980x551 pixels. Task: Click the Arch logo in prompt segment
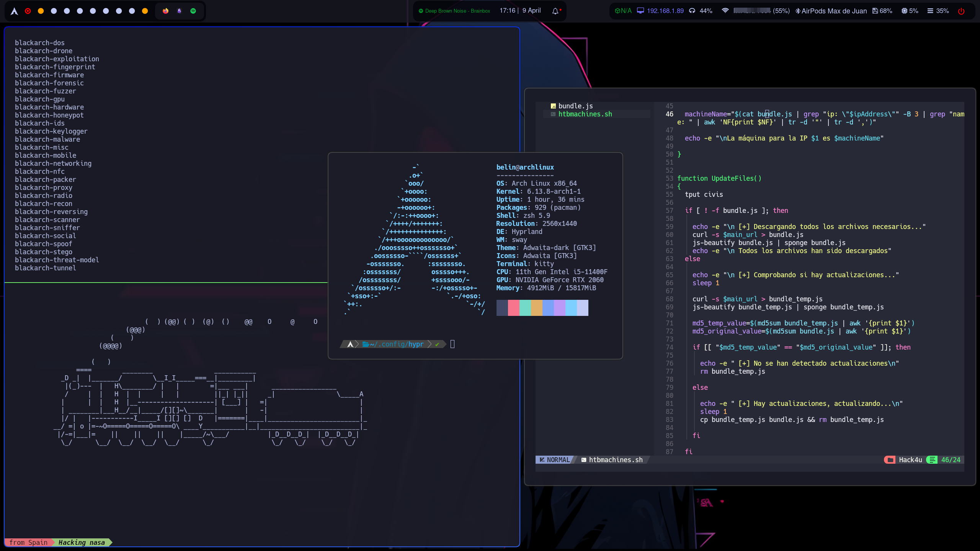350,344
